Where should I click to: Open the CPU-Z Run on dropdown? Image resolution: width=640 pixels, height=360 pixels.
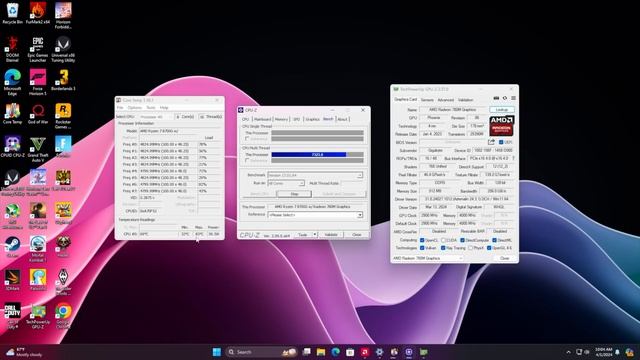286,183
